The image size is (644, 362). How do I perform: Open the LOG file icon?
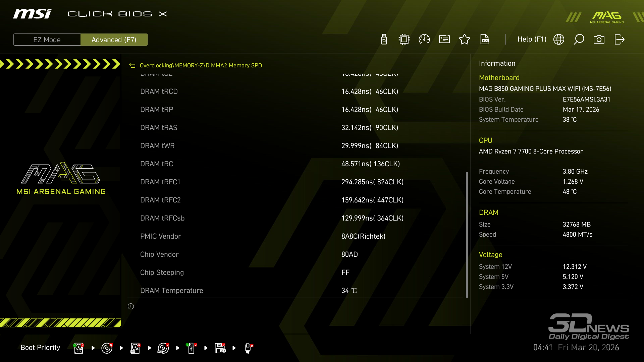click(x=485, y=40)
